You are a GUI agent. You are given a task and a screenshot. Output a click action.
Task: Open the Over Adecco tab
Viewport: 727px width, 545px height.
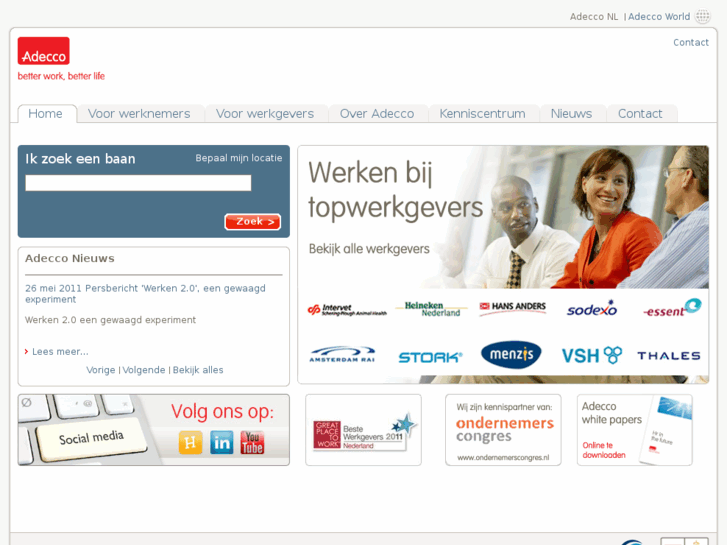pyautogui.click(x=378, y=114)
